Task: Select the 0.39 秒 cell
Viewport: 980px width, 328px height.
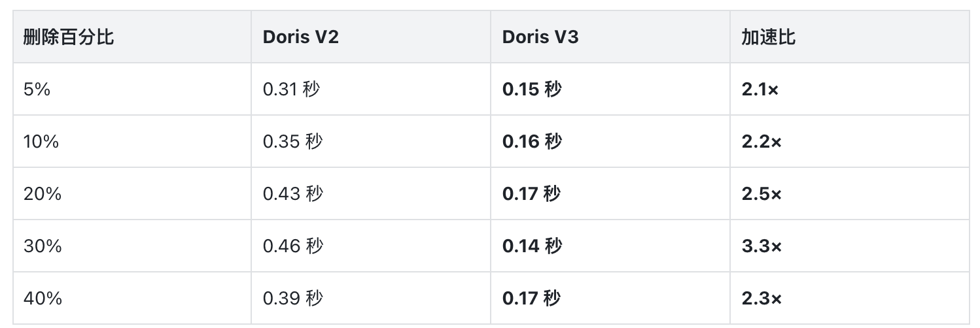Action: click(371, 298)
